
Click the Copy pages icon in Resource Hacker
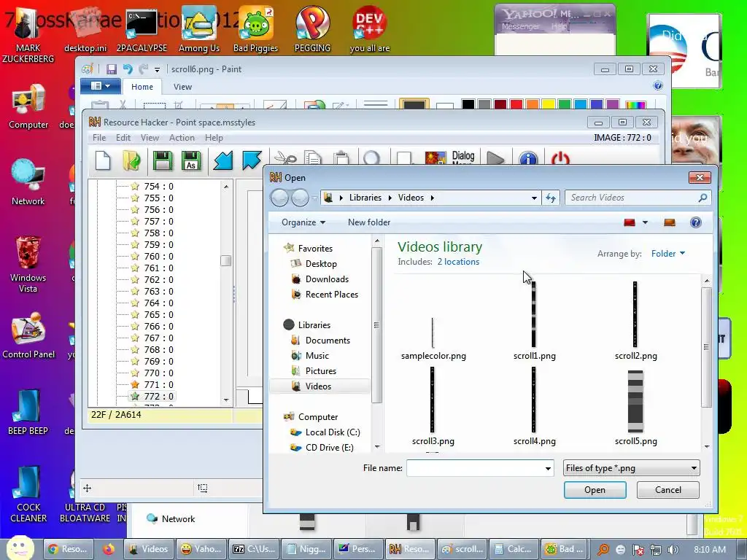[313, 157]
